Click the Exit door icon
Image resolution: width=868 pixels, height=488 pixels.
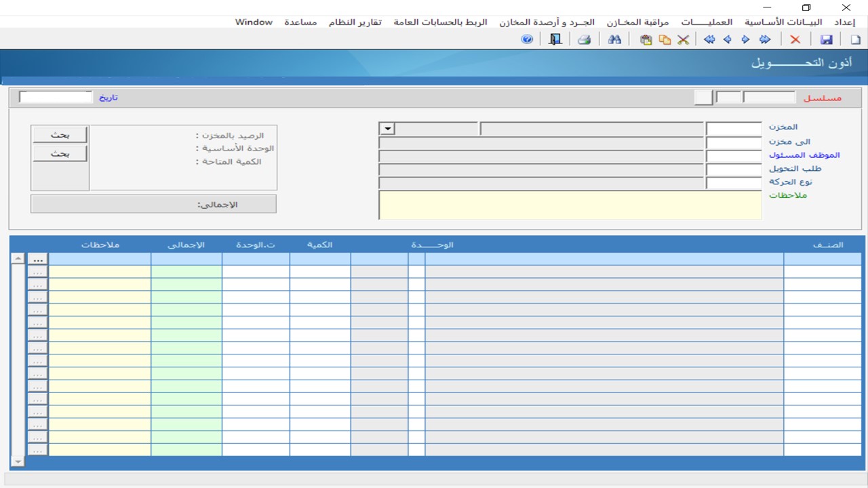click(555, 40)
